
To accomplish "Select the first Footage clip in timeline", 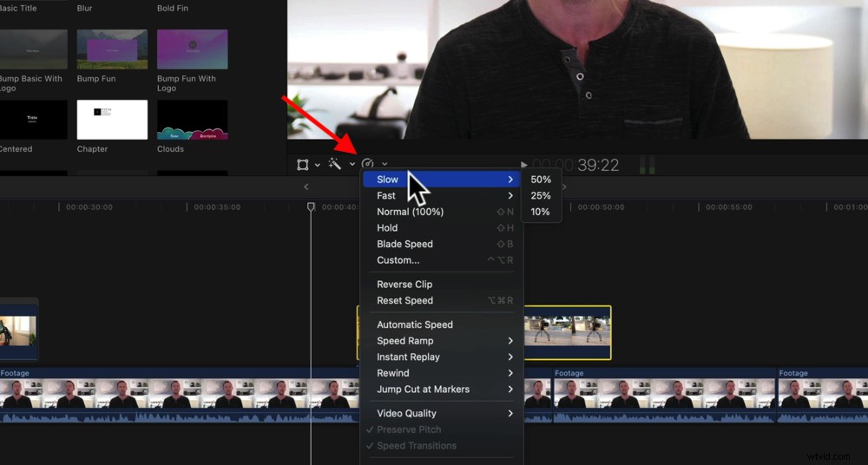I will coord(180,394).
